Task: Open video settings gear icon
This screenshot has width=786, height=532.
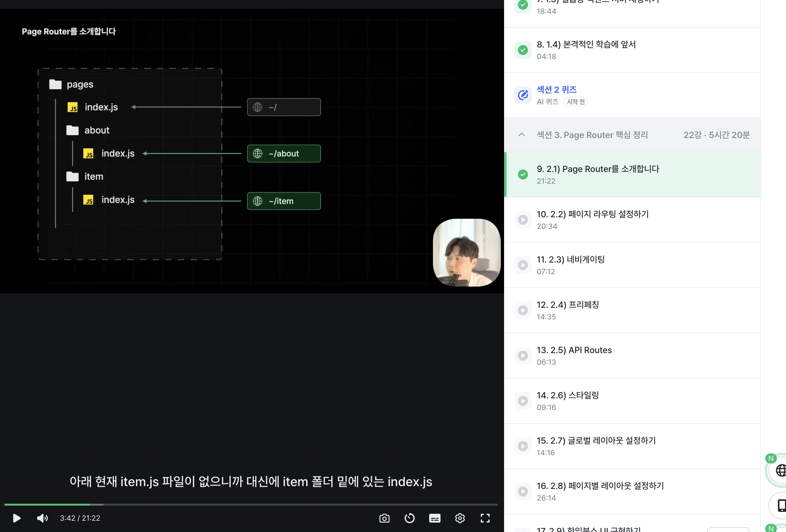Action: tap(460, 518)
